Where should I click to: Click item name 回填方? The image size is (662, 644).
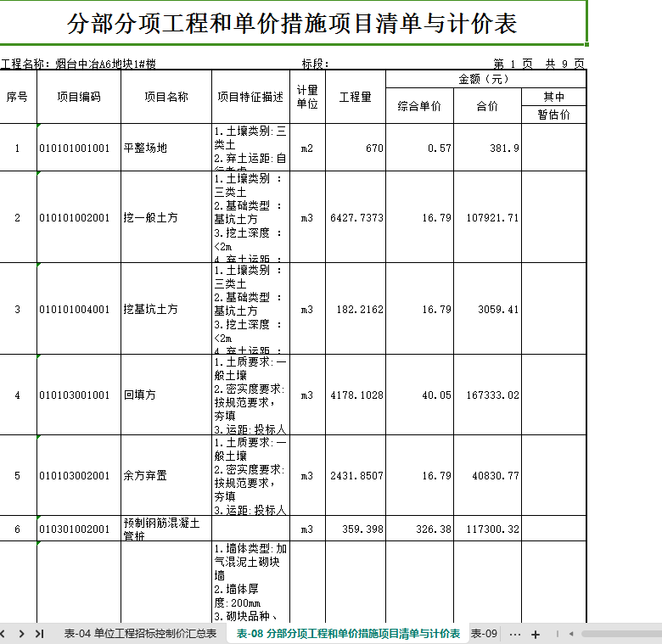pyautogui.click(x=166, y=395)
